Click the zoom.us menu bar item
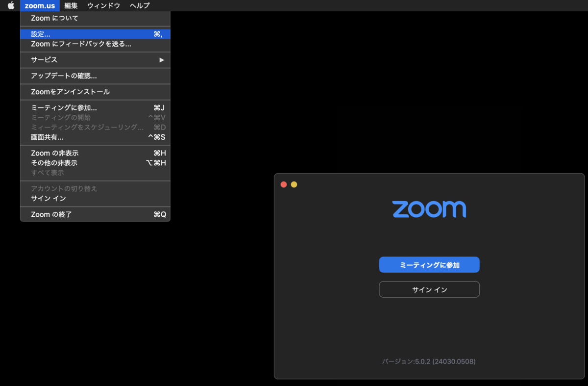Screen dimensions: 588x386 pyautogui.click(x=40, y=5)
